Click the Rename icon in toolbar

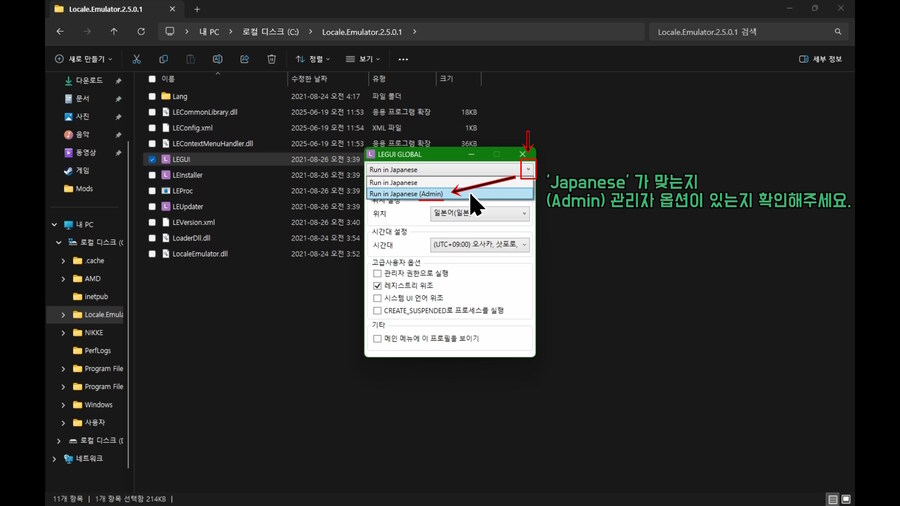click(218, 59)
